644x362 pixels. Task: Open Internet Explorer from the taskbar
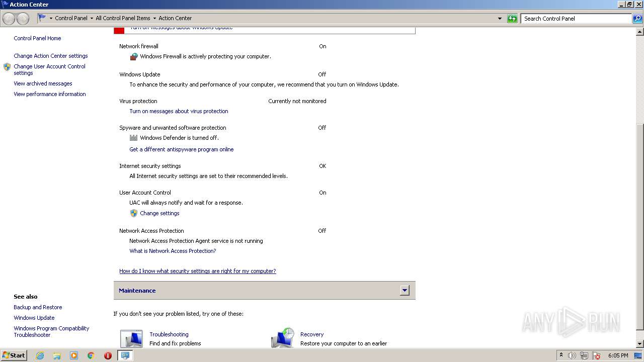(x=40, y=355)
